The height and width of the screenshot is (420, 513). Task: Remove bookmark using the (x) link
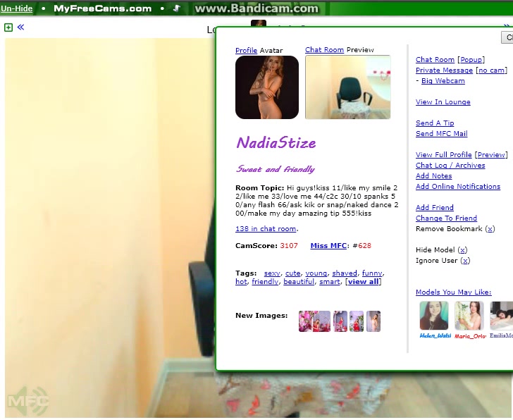point(490,229)
